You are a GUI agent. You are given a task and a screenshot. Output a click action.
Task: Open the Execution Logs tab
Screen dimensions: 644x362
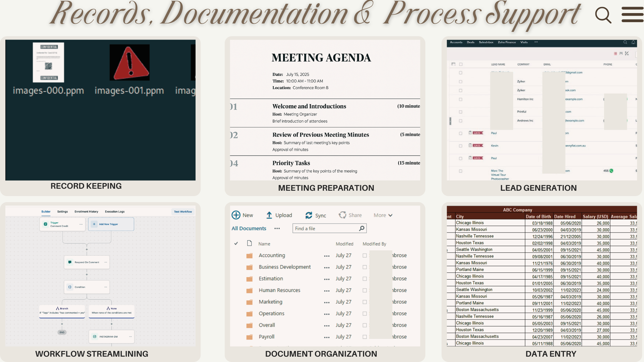point(115,212)
